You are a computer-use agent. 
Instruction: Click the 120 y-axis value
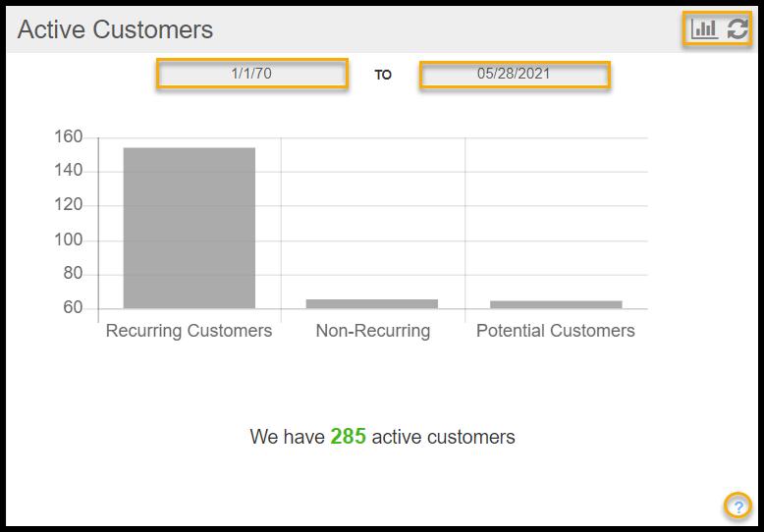coord(69,205)
